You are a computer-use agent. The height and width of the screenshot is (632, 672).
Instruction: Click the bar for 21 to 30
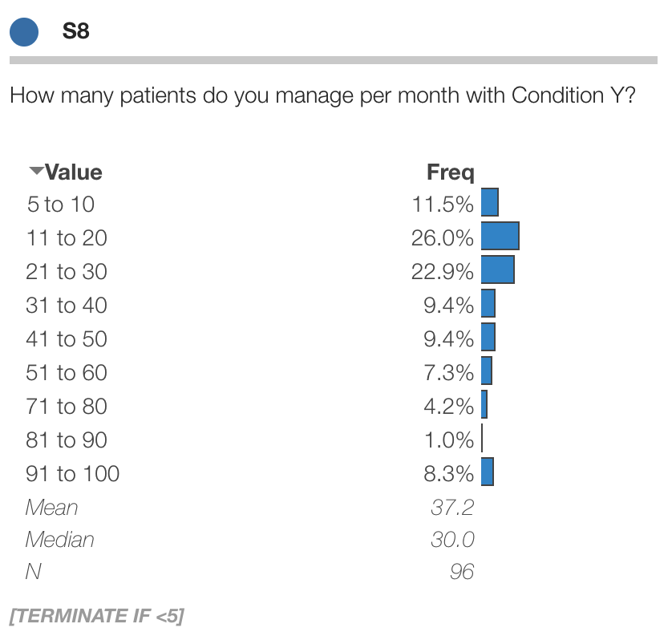(x=497, y=271)
